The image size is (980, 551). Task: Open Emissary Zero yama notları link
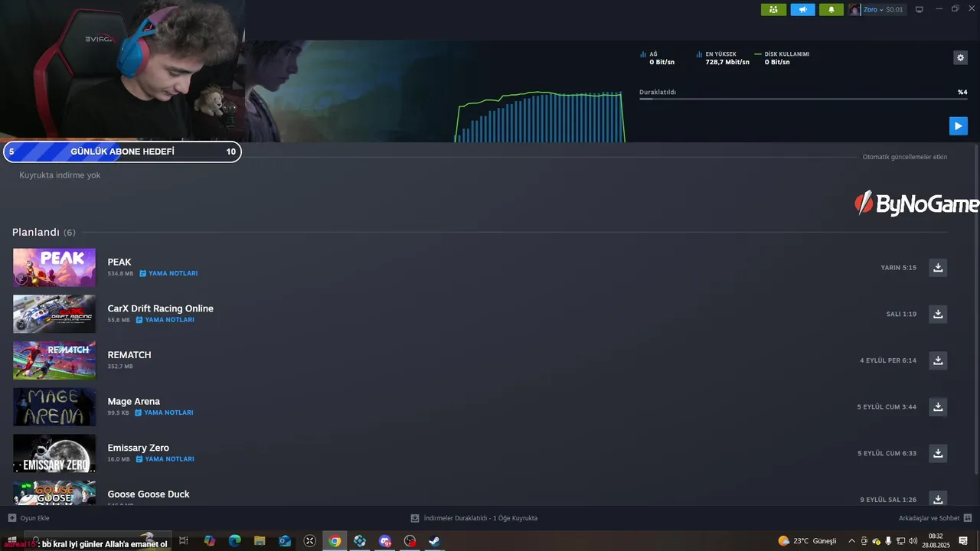click(x=165, y=459)
